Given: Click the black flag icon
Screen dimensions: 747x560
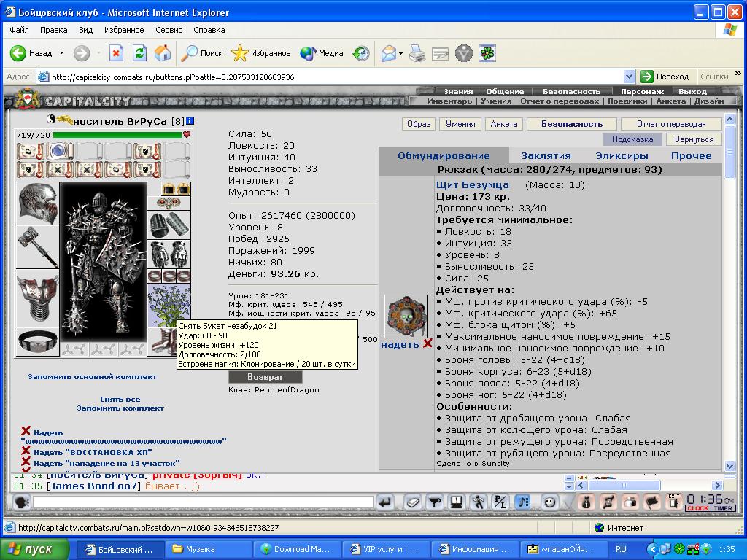Looking at the screenshot, I should pyautogui.click(x=652, y=502).
